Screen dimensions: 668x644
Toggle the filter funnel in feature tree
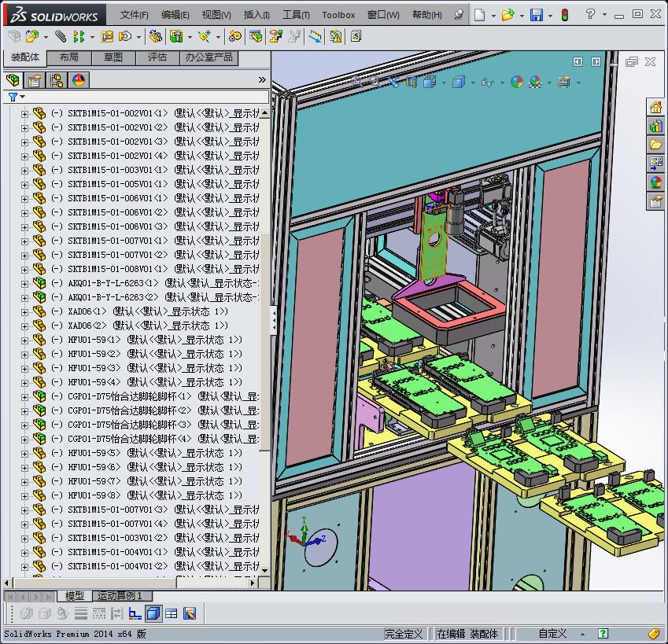click(13, 98)
